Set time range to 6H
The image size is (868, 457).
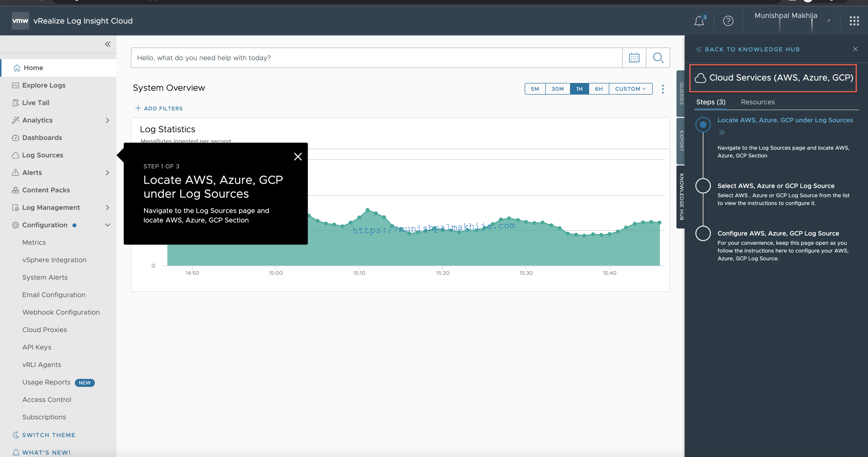[x=599, y=89]
